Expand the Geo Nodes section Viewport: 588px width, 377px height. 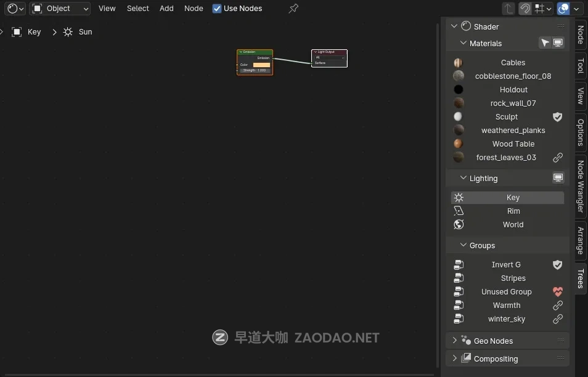coord(455,340)
